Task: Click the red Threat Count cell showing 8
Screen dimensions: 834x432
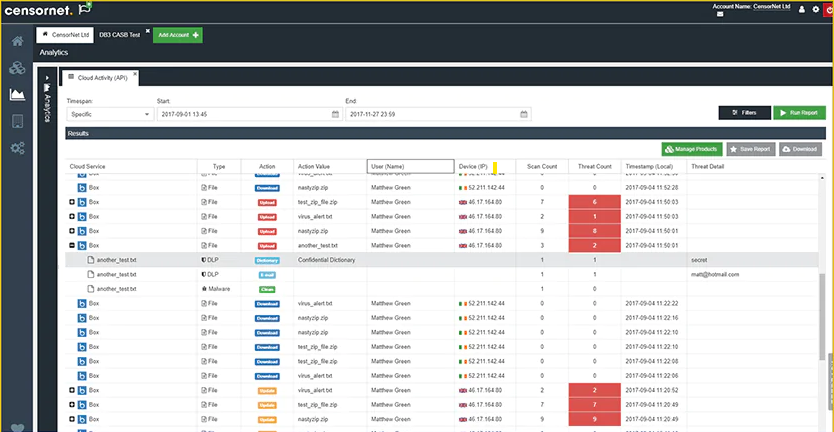Action: tap(595, 231)
